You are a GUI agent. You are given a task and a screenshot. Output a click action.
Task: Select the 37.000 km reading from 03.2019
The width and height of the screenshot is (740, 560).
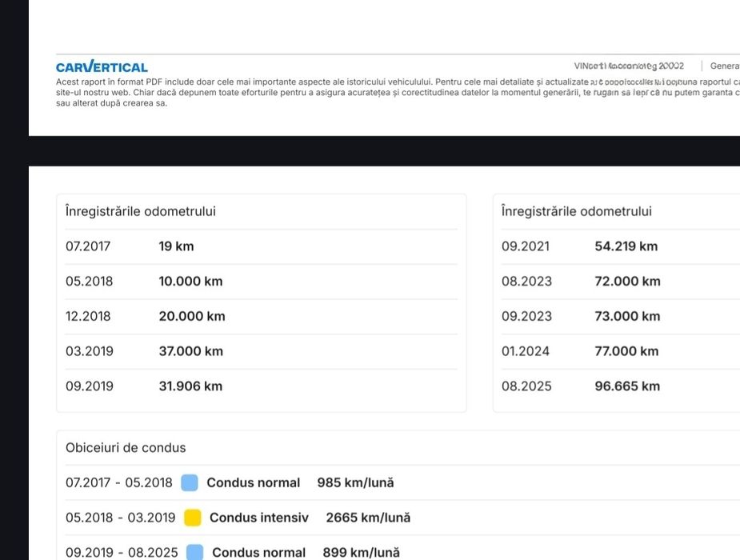pyautogui.click(x=190, y=351)
